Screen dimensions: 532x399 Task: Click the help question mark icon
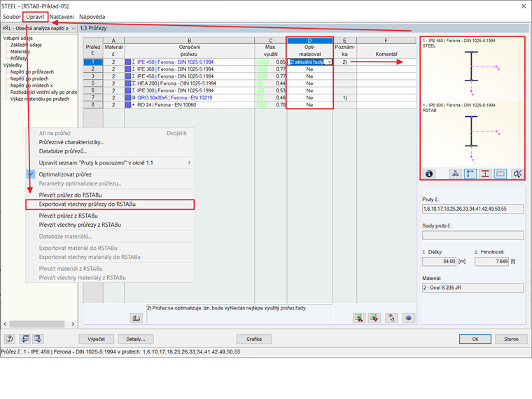(10, 339)
